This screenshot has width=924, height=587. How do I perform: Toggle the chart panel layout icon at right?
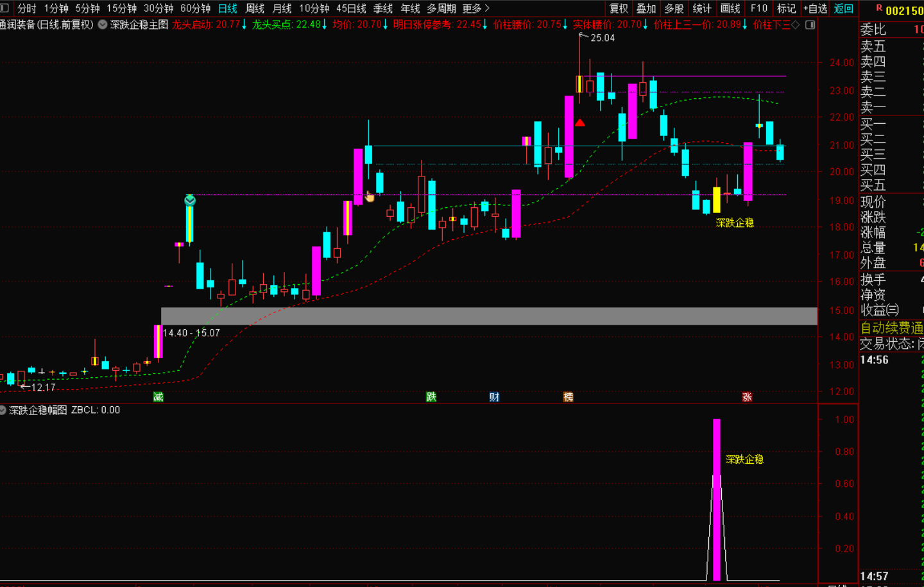[810, 25]
